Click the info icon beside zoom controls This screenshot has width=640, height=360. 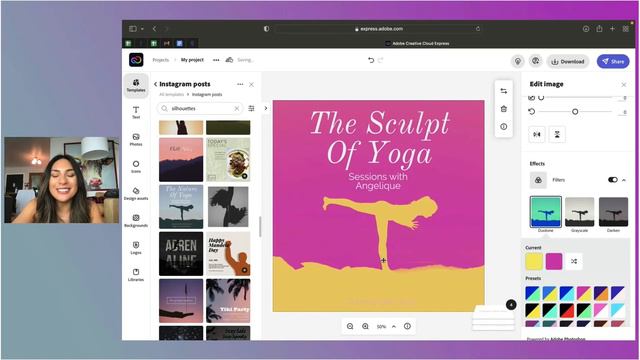[x=407, y=326]
